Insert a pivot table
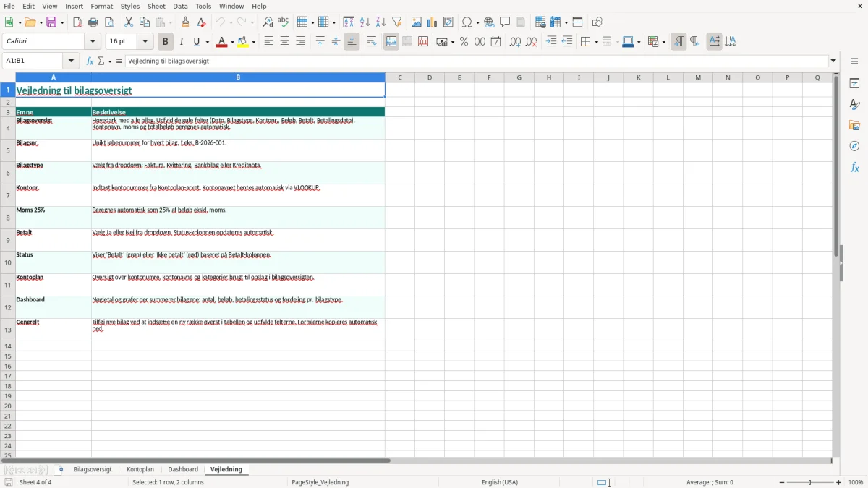Screen dimensions: 868x488 (x=448, y=22)
